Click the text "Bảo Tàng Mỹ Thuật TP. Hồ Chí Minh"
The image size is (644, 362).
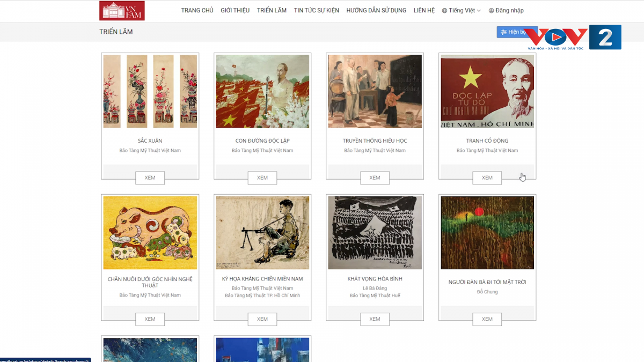pos(262,295)
